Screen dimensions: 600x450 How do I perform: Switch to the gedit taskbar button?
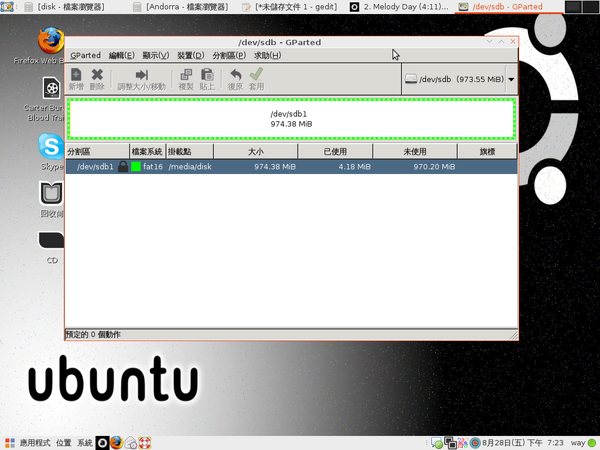[290, 7]
